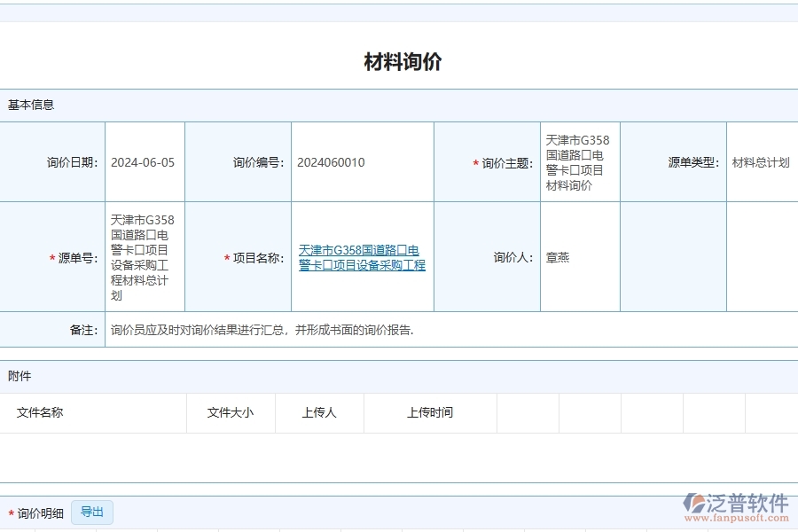Click the 项目名称 label cell
Viewport: 798px width, 532px height.
click(x=251, y=258)
